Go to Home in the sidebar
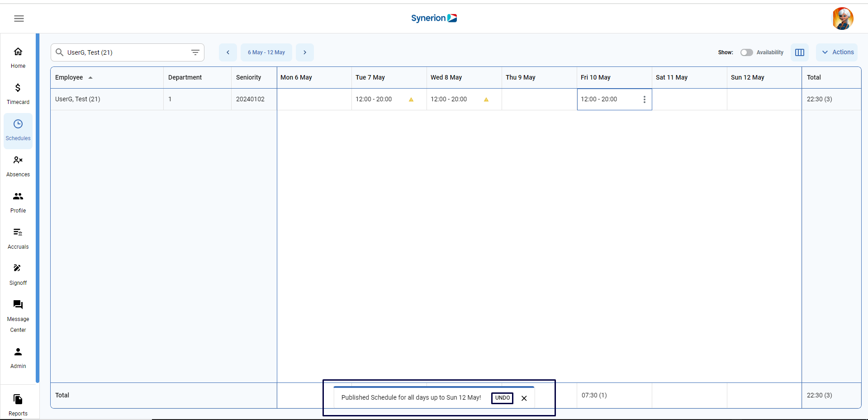The width and height of the screenshot is (868, 420). coord(18,58)
